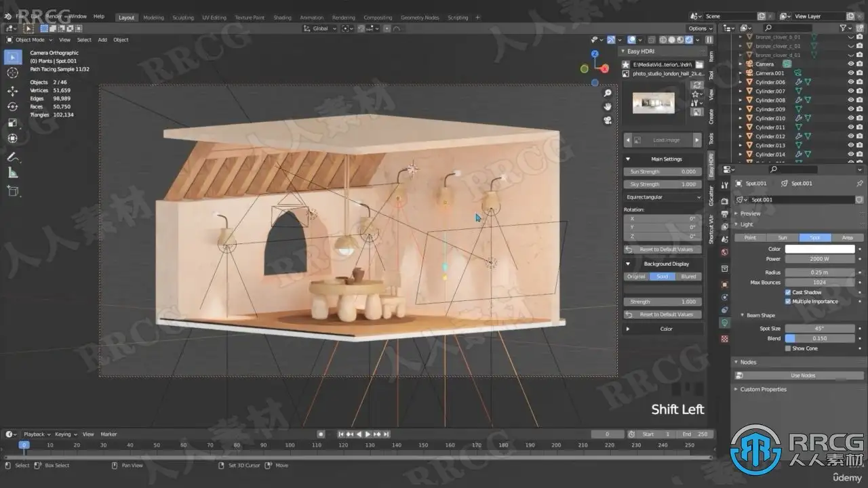
Task: Uncheck the Cast Shadow option
Action: tap(788, 292)
